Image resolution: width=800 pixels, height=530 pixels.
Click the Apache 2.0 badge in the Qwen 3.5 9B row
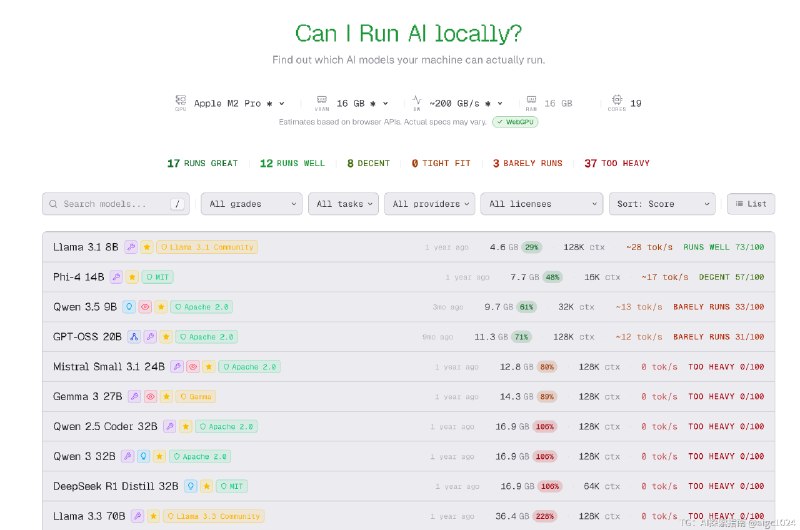click(202, 307)
